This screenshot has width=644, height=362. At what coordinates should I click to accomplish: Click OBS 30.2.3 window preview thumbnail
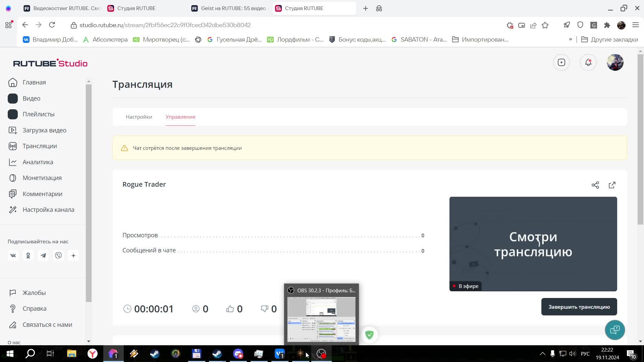click(321, 319)
